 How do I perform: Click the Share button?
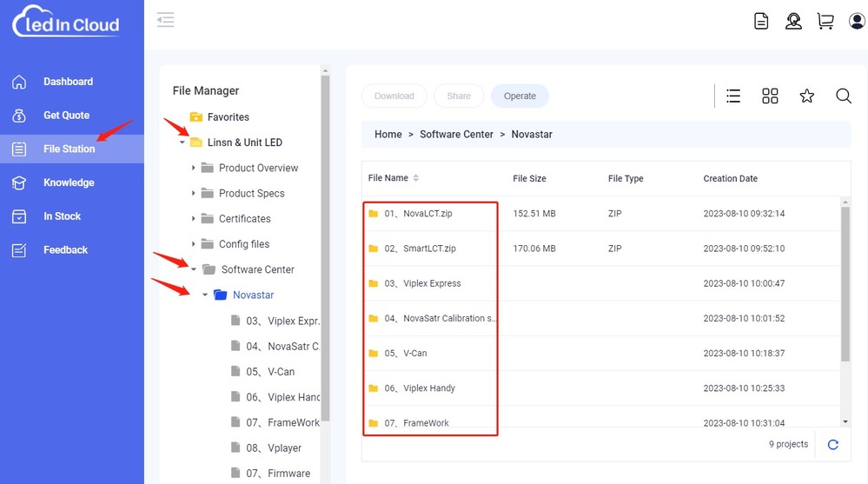pyautogui.click(x=459, y=96)
